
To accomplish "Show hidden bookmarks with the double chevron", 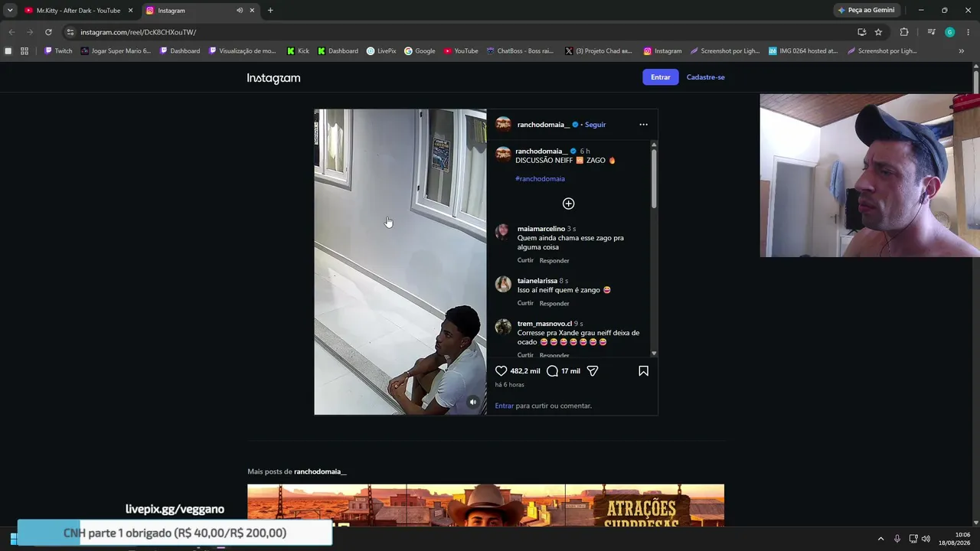I will tap(961, 51).
